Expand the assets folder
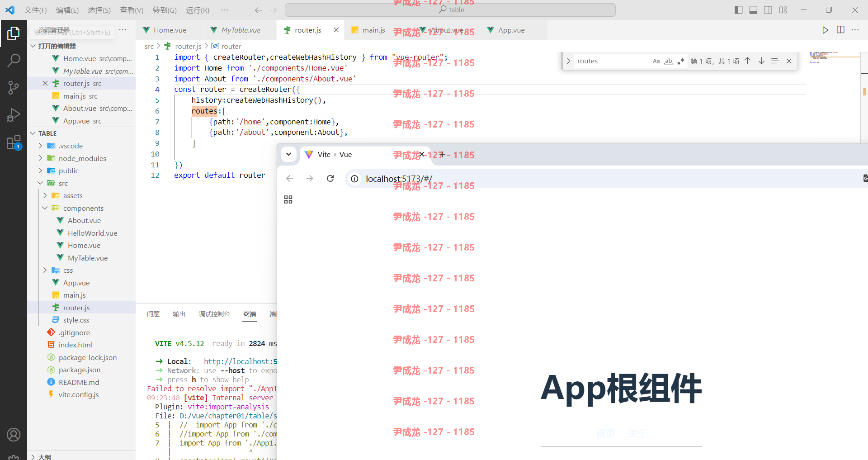 [45, 195]
